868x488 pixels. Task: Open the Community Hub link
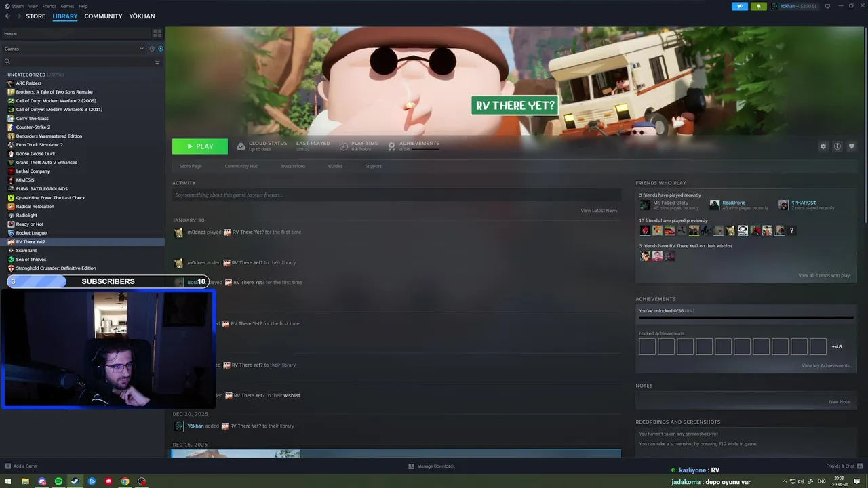click(241, 166)
